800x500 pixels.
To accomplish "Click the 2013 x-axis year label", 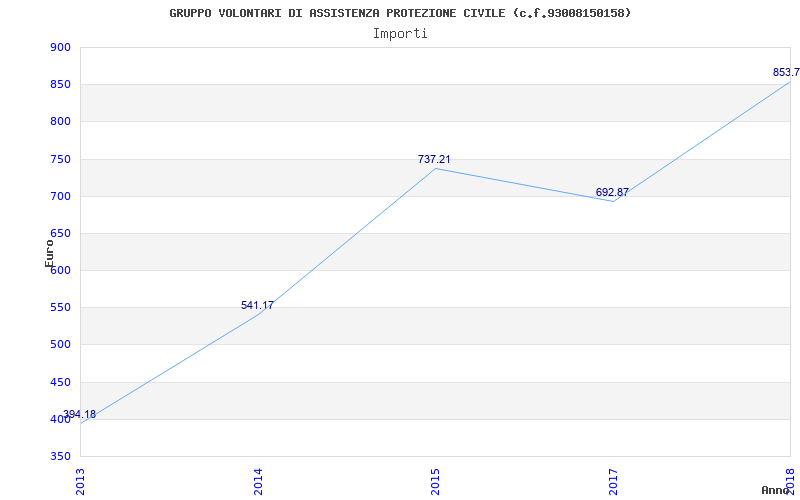I will 81,479.
